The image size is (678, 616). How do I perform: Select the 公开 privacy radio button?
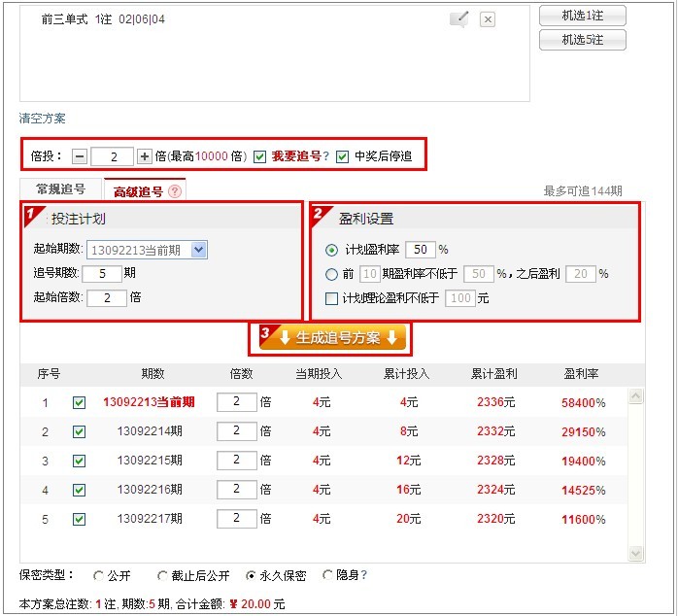pos(99,575)
